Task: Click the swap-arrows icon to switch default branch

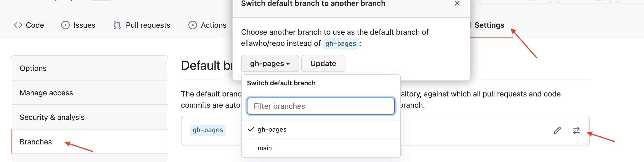Action: click(x=576, y=131)
